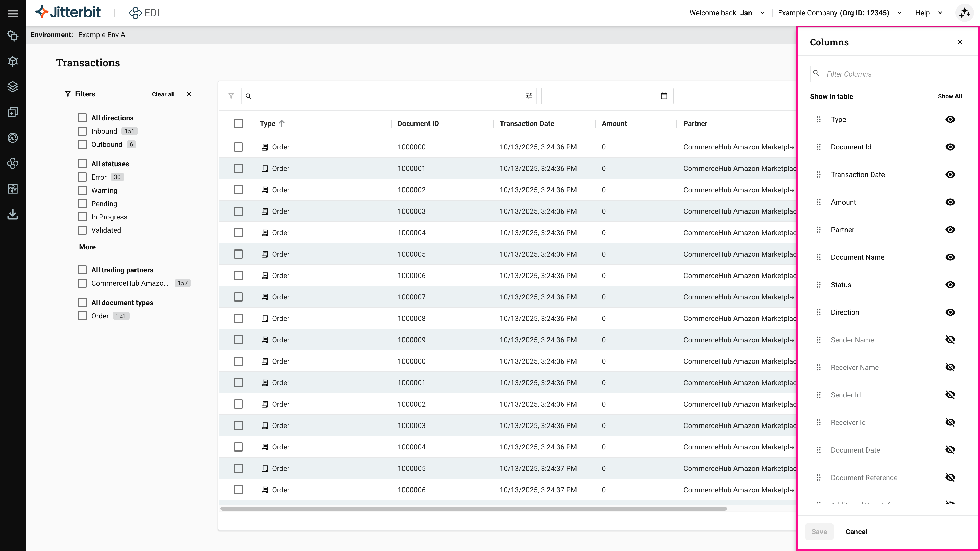Sort by the Type column header

(x=267, y=123)
